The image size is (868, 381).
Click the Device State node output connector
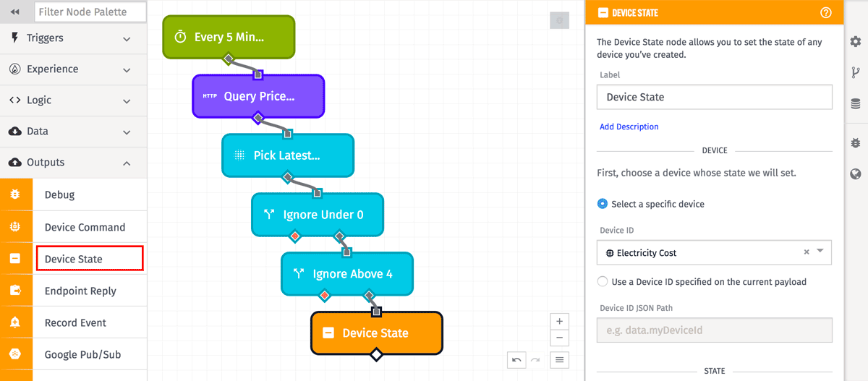(375, 354)
